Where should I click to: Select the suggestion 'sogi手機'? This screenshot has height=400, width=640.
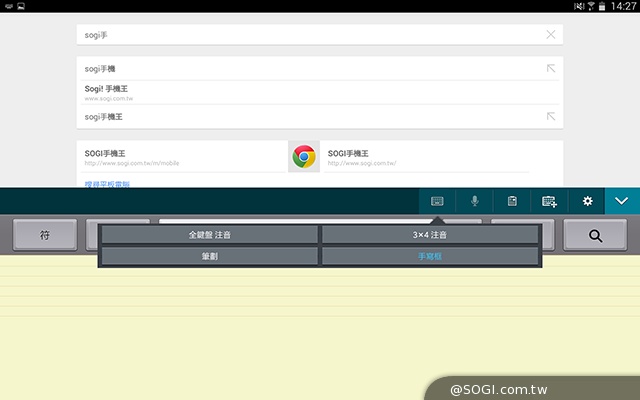coord(320,69)
